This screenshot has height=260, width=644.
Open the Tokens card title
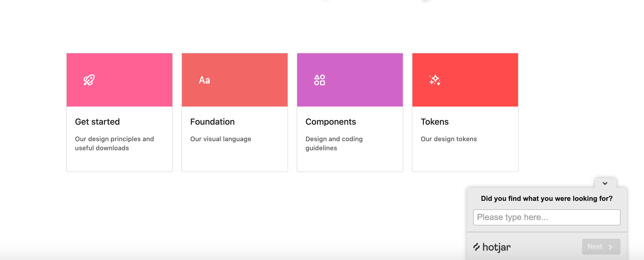(435, 122)
